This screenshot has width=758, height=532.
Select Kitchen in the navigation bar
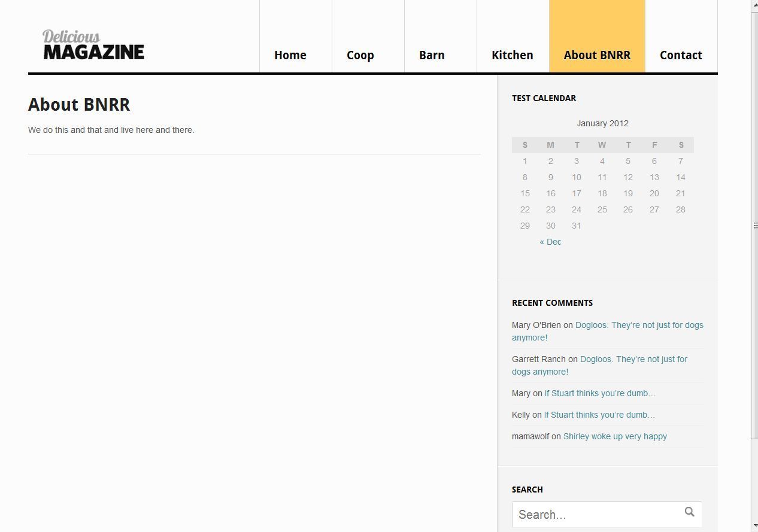pos(512,55)
